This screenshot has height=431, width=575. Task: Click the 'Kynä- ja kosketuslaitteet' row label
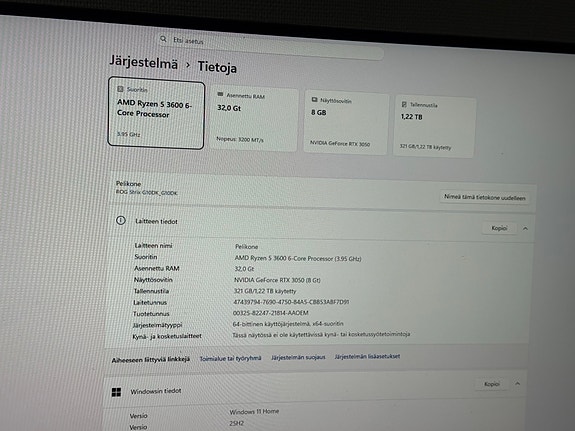coord(167,336)
